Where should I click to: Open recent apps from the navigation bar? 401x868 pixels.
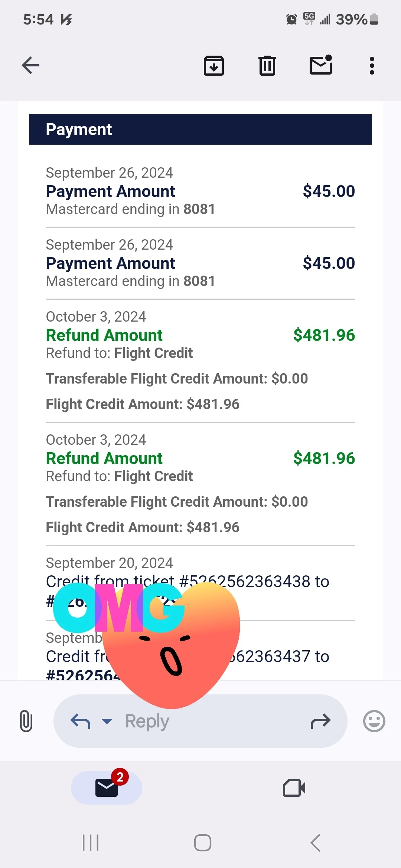click(91, 843)
